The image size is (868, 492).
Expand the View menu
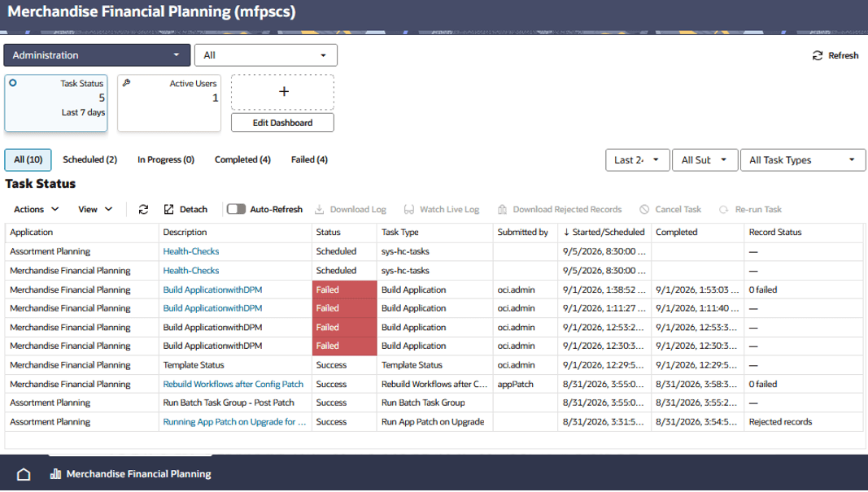[x=95, y=209]
